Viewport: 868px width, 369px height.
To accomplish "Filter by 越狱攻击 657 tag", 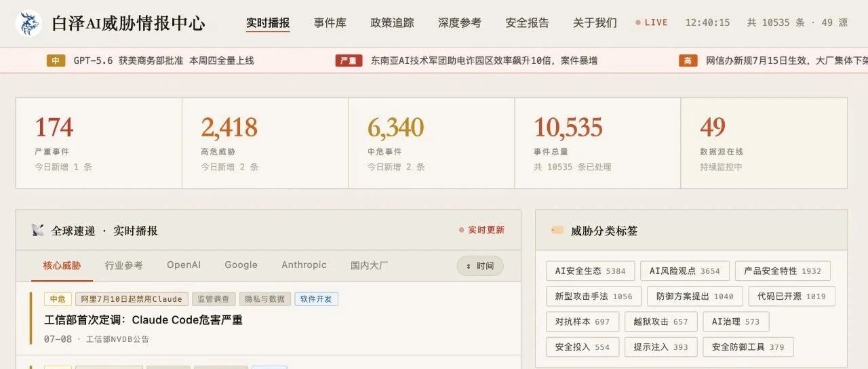I will 660,322.
